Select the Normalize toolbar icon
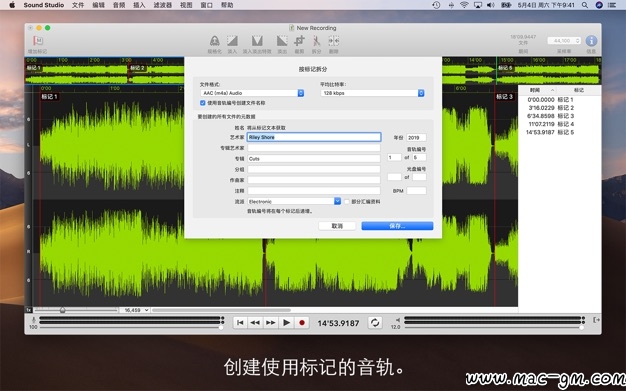 point(214,41)
